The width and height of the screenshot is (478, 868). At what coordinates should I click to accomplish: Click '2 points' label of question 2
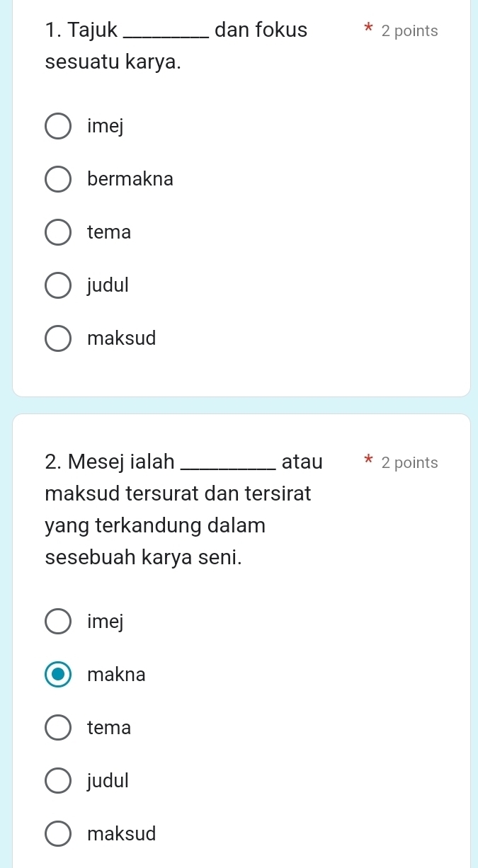(x=409, y=463)
